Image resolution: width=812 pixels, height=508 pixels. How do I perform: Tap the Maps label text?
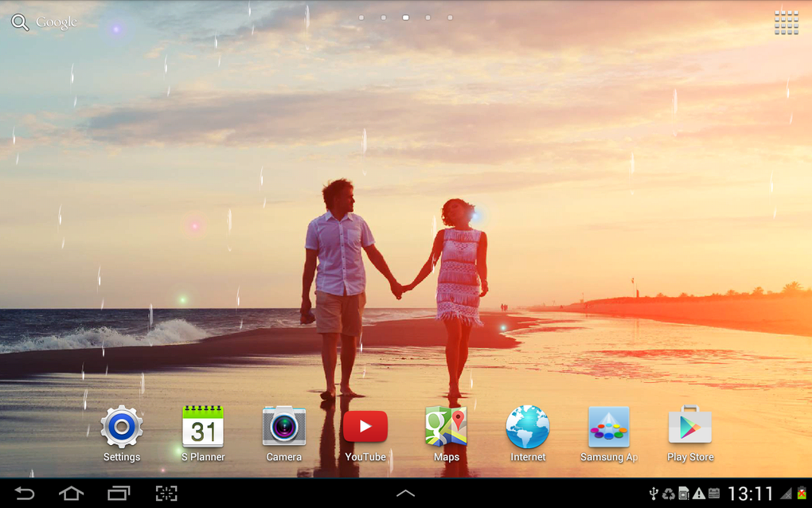[447, 457]
